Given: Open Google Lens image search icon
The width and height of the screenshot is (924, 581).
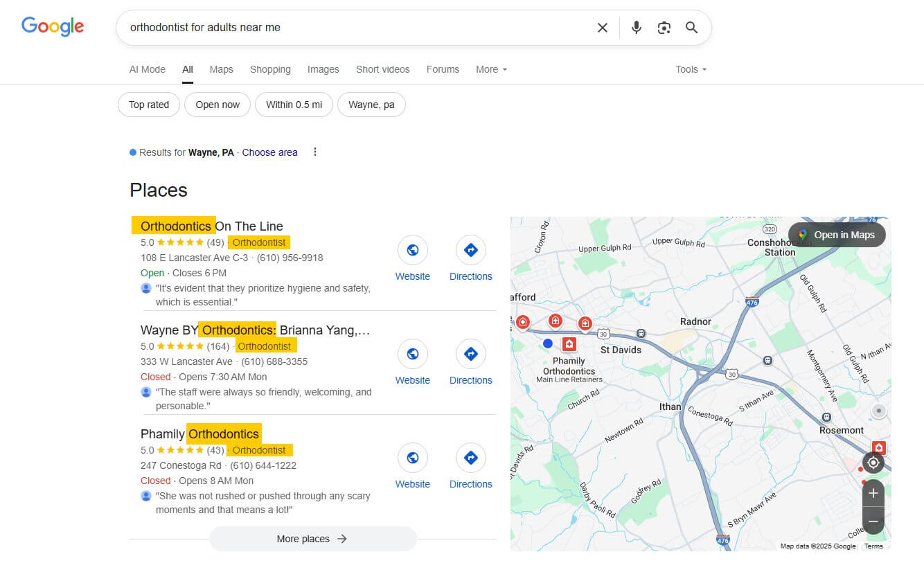Looking at the screenshot, I should point(664,28).
